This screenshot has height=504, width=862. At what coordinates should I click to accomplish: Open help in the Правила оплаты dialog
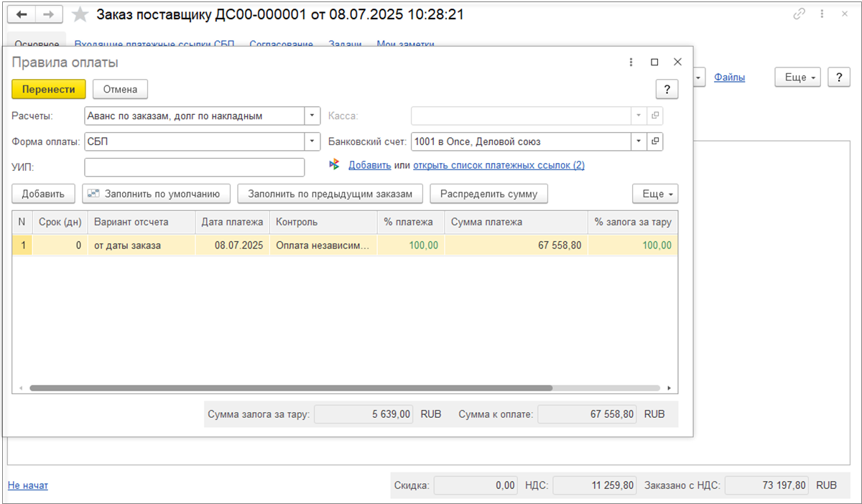pyautogui.click(x=667, y=89)
